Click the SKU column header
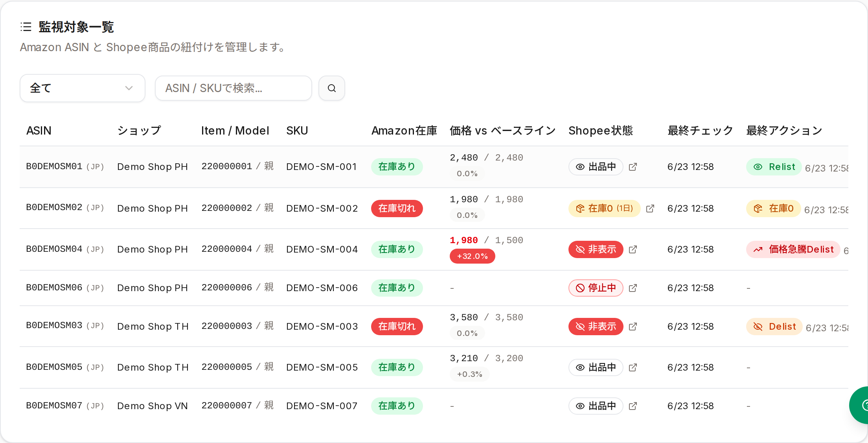Viewport: 868px width, 443px height. tap(297, 131)
